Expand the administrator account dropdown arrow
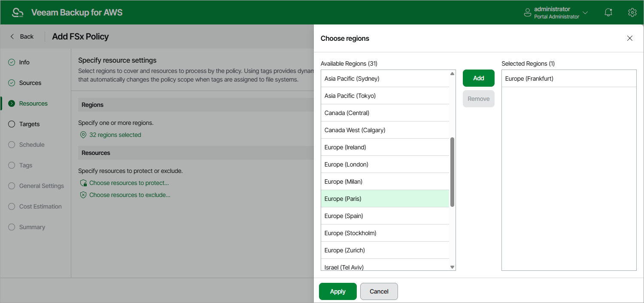 point(585,13)
